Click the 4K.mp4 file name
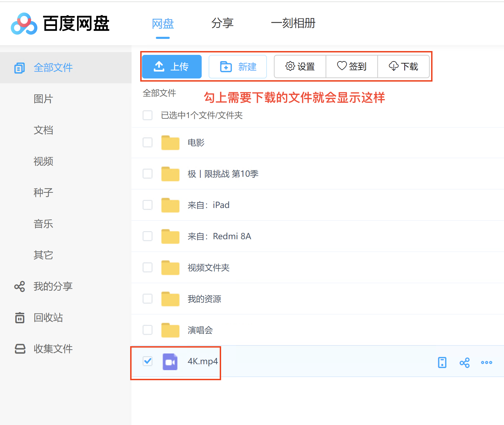504x425 pixels. click(x=203, y=361)
